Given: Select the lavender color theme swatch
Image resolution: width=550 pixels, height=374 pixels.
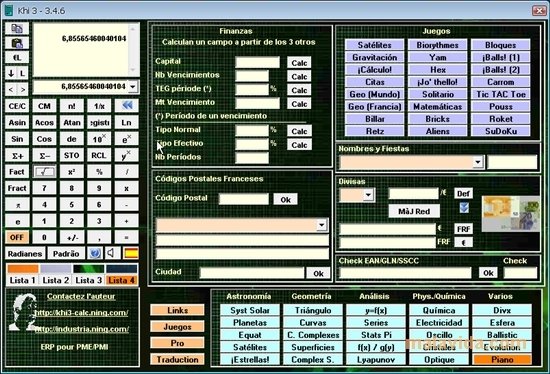Looking at the screenshot, I should pos(55,269).
